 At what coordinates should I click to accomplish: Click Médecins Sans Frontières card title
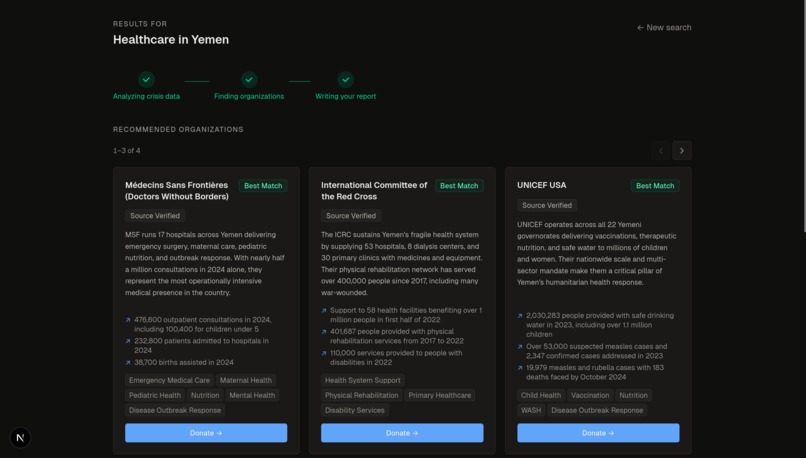177,191
